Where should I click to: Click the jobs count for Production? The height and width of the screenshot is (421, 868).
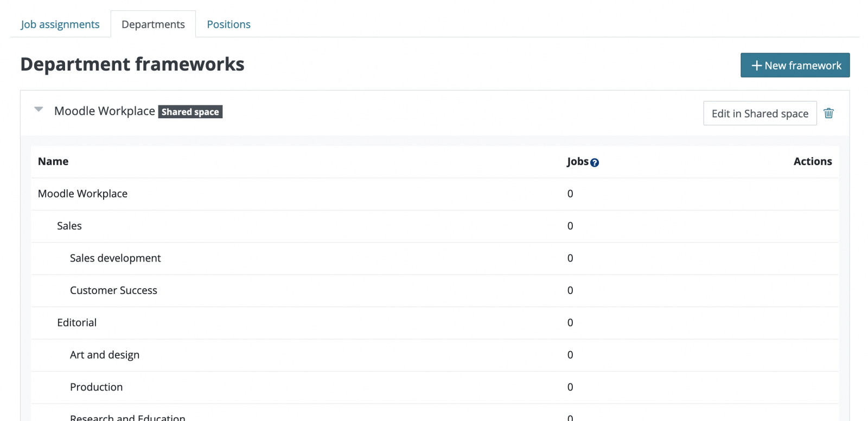pos(570,387)
